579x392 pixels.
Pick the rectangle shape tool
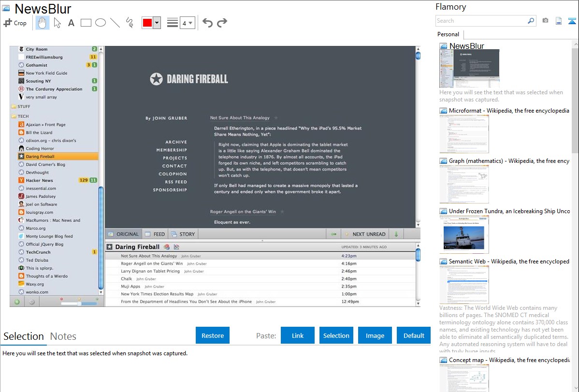tap(86, 23)
